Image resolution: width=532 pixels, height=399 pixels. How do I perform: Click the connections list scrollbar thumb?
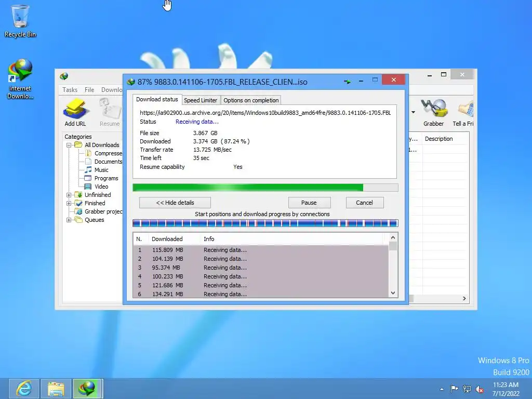click(393, 246)
